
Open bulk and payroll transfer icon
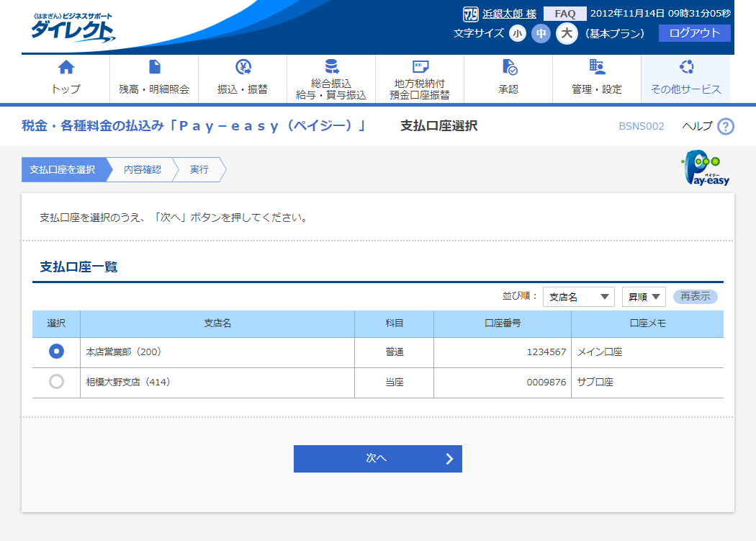[331, 67]
